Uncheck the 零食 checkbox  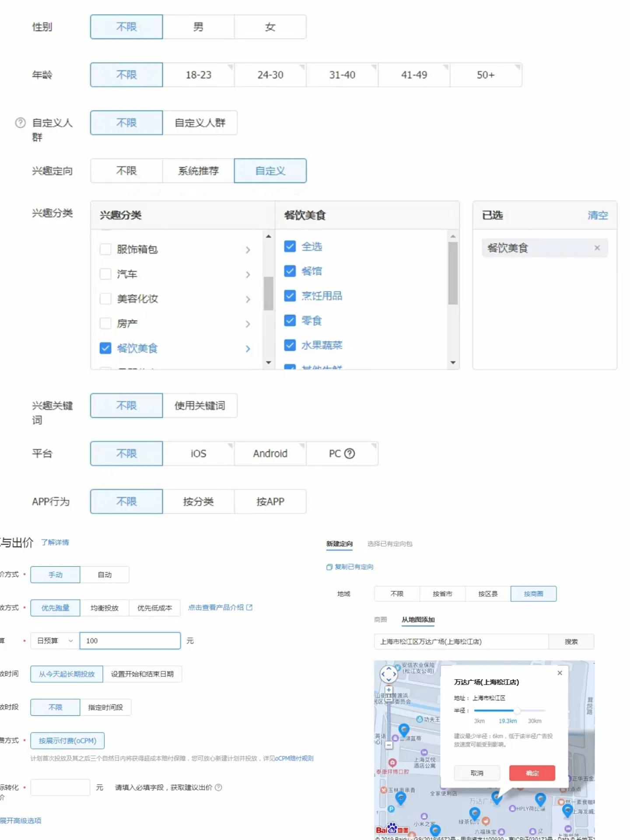click(x=290, y=321)
